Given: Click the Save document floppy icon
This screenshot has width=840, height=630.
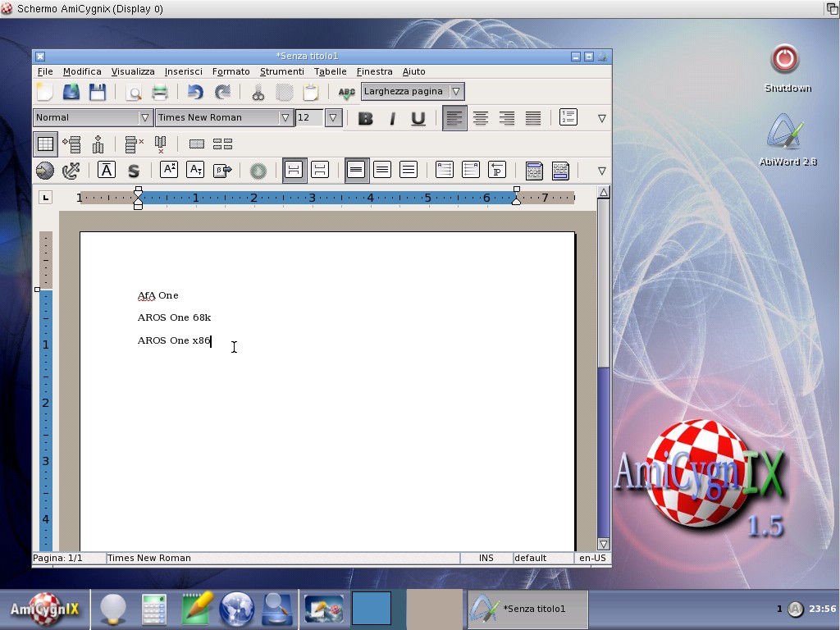Looking at the screenshot, I should (x=97, y=92).
